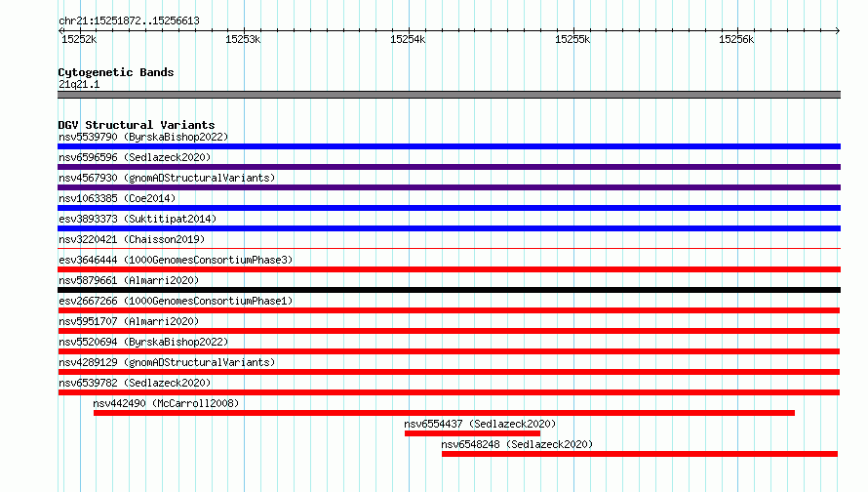Screen dimensions: 868x492
Task: Click the DGV Structural Variants track title
Action: (137, 125)
